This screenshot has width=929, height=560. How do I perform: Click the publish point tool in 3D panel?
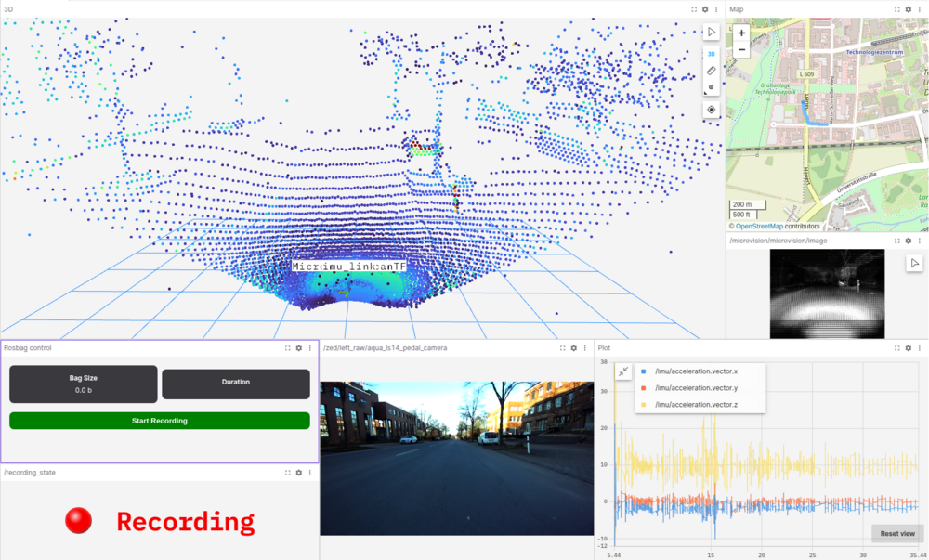click(712, 87)
